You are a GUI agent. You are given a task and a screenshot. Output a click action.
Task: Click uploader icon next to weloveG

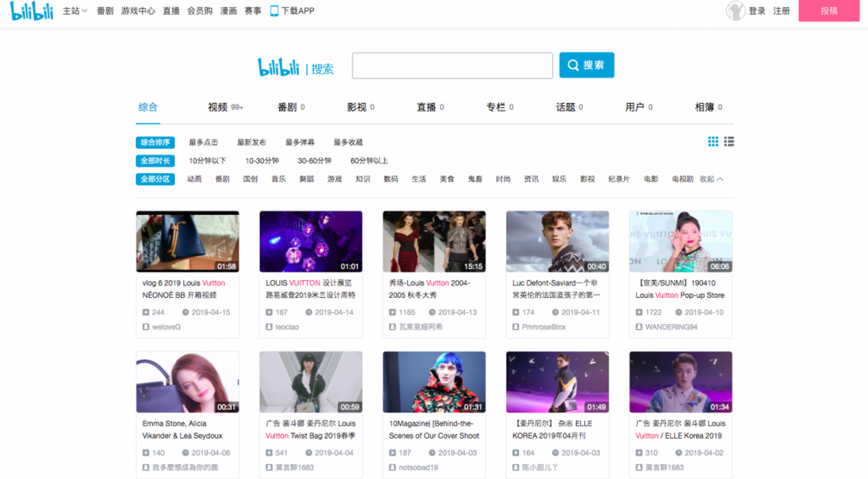point(145,326)
